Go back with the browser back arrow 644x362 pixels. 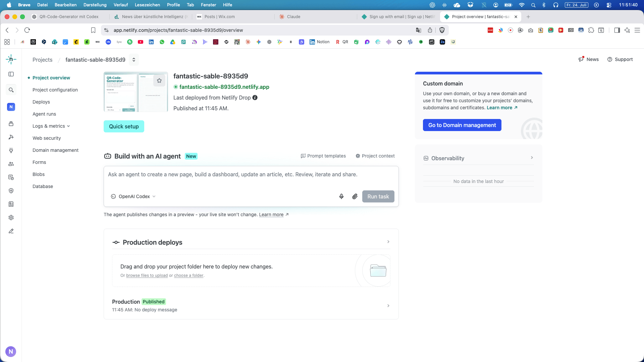pos(7,30)
